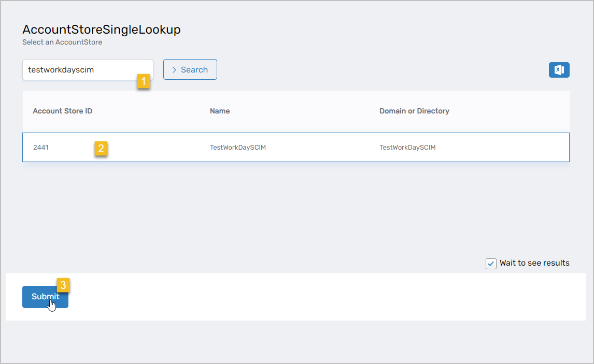Click the "Wait to see results" label text
Screen dimensions: 594x364
point(534,263)
